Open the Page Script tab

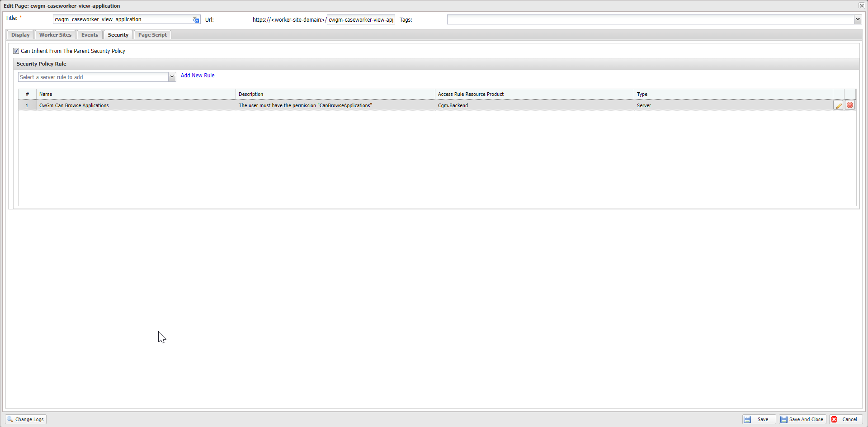pos(152,35)
